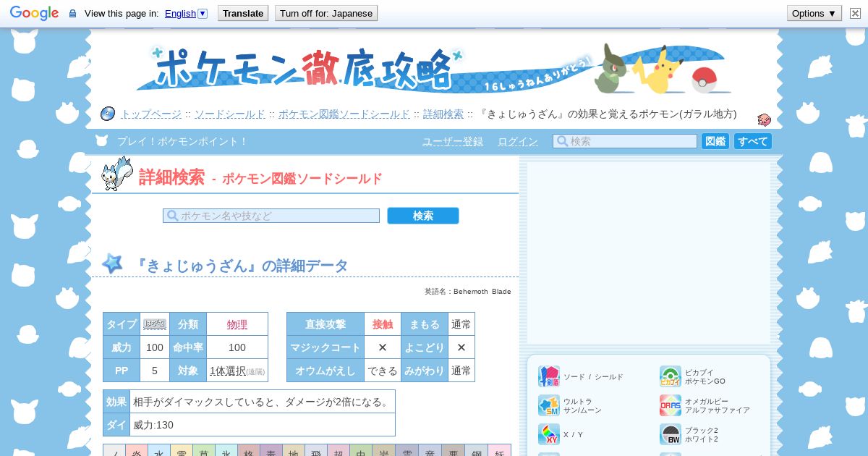The width and height of the screenshot is (868, 456).
Task: Click the 威力 value 100 cell
Action: coord(155,347)
